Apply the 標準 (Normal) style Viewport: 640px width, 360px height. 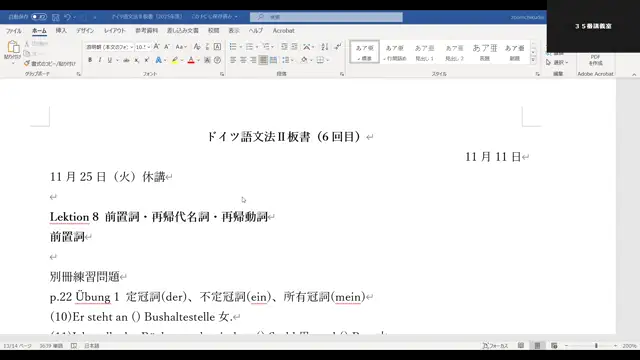coord(364,52)
